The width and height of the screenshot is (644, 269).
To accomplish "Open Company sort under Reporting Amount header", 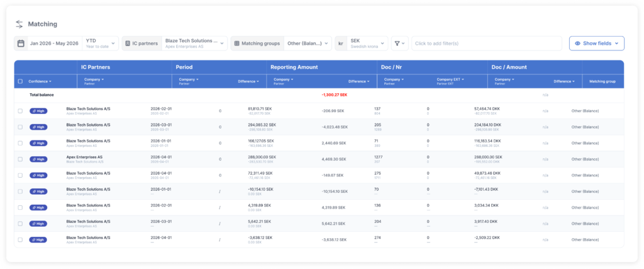I will coord(284,81).
